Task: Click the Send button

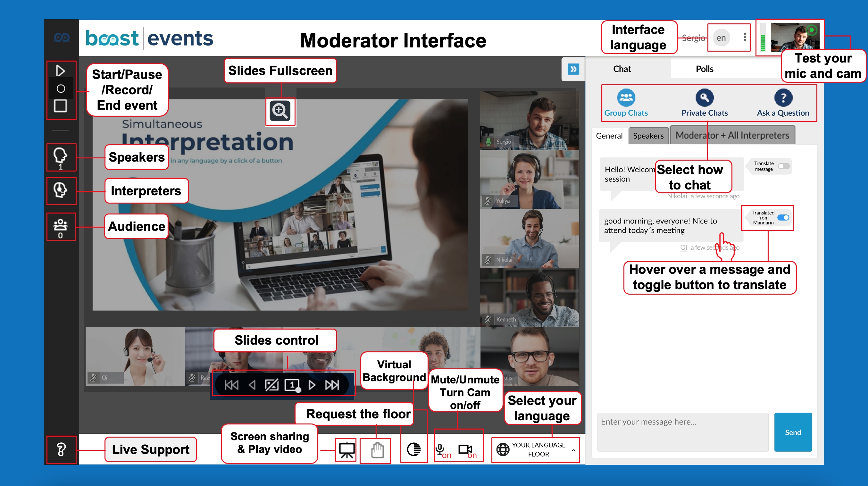Action: (793, 432)
